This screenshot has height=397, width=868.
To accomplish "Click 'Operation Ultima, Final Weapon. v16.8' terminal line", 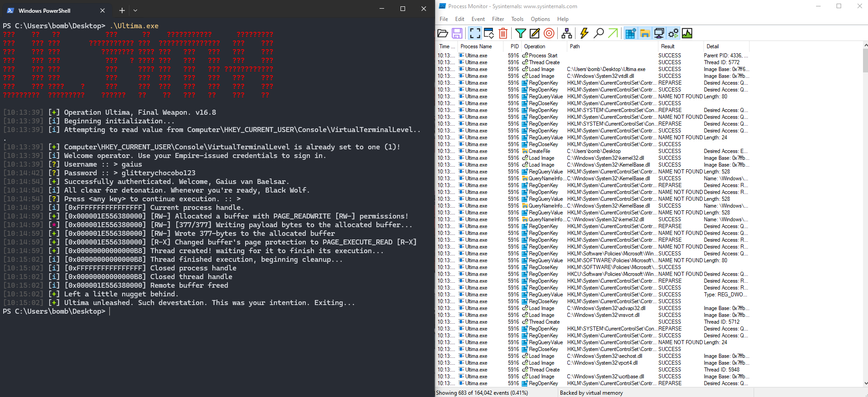I will coord(140,112).
